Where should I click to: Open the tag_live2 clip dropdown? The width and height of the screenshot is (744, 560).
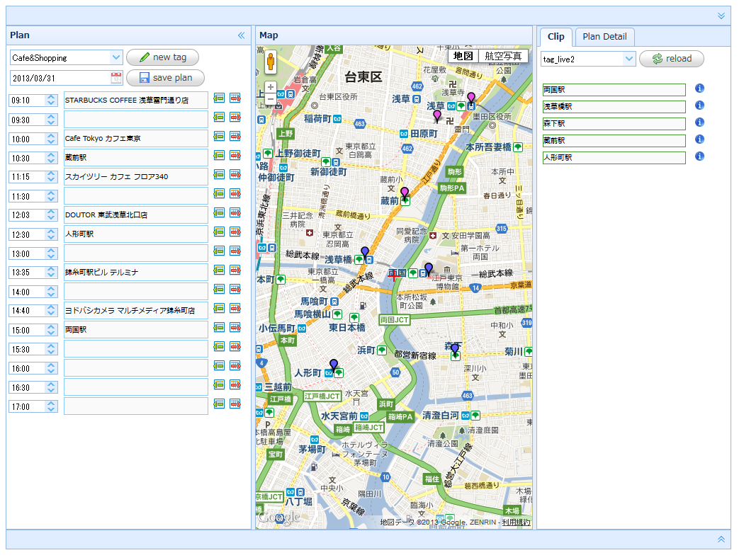(x=629, y=59)
